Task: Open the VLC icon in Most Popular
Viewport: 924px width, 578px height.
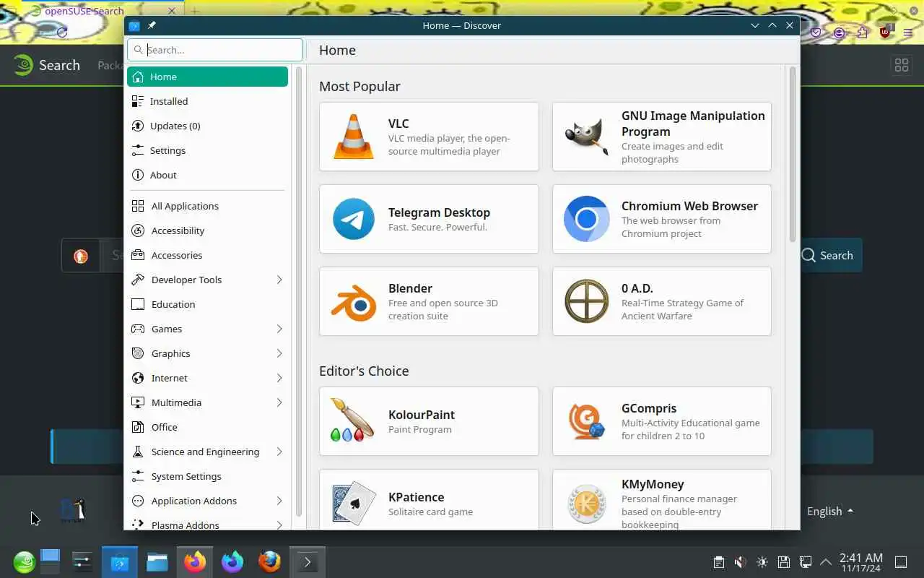Action: (354, 137)
